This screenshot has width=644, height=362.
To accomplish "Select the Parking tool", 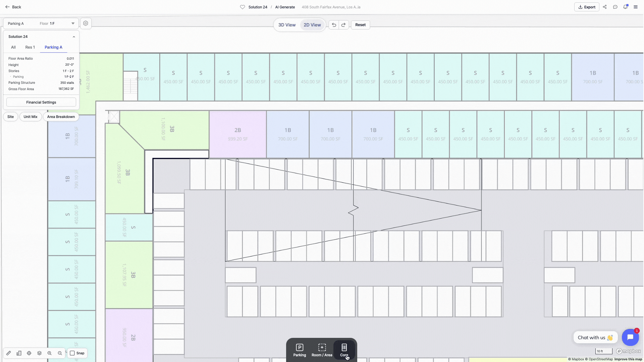I will (x=300, y=350).
